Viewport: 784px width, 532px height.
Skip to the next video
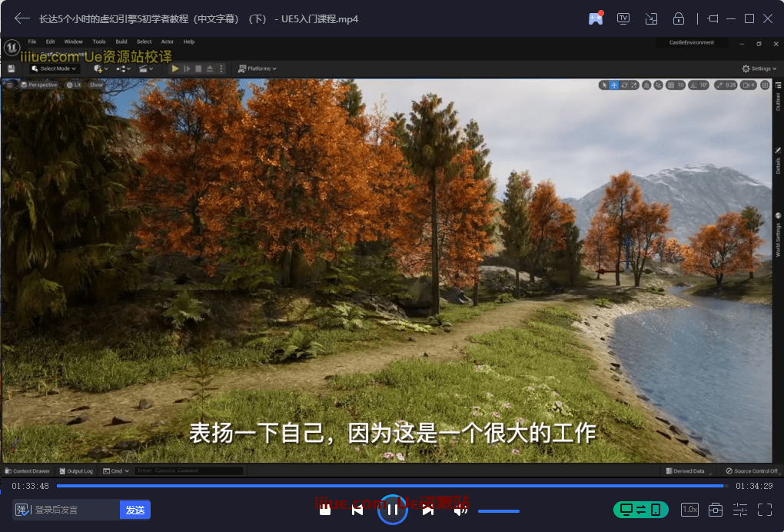coord(428,510)
